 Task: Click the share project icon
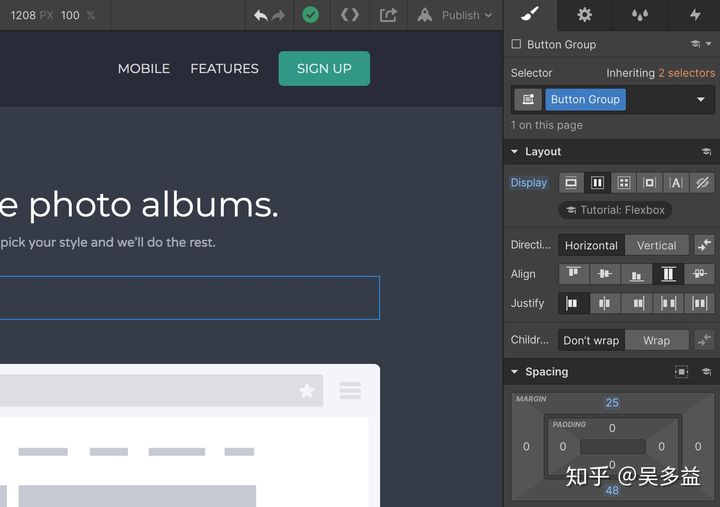tap(388, 15)
